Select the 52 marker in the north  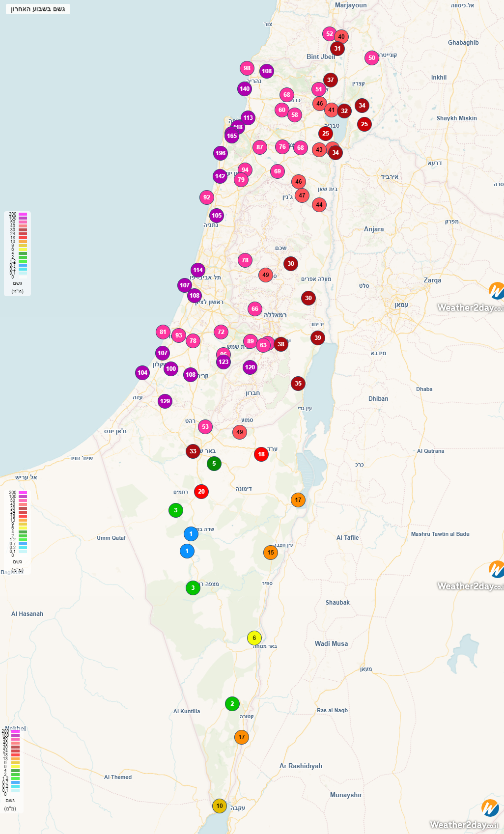(330, 34)
